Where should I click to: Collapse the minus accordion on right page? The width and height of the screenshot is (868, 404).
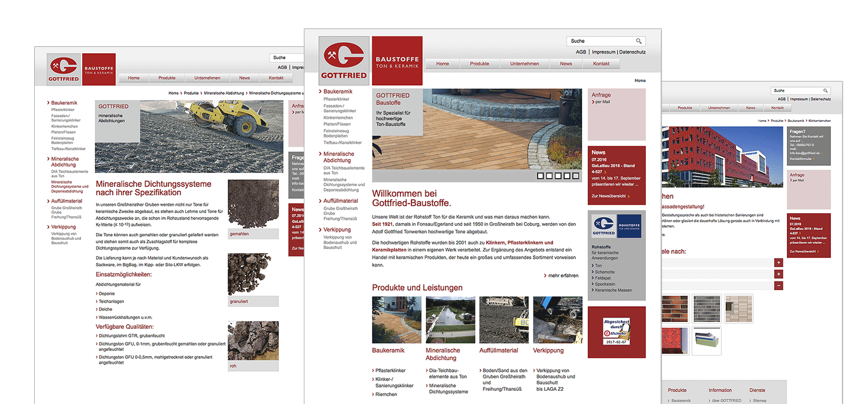779,286
